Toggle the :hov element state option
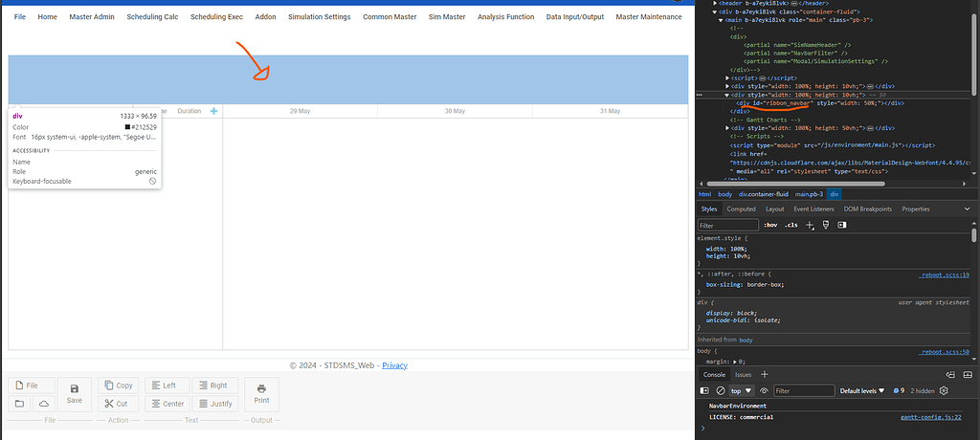Image resolution: width=980 pixels, height=440 pixels. click(x=769, y=225)
